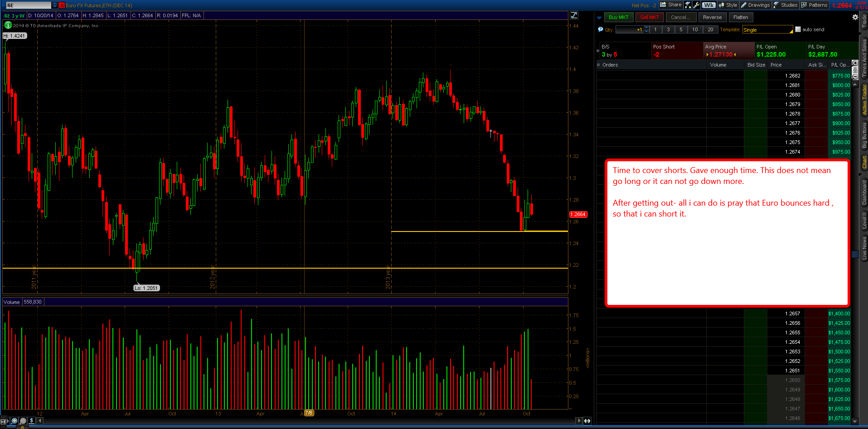Open the studies quick-edit flask icon
This screenshot has width=868, height=429.
(x=688, y=5)
